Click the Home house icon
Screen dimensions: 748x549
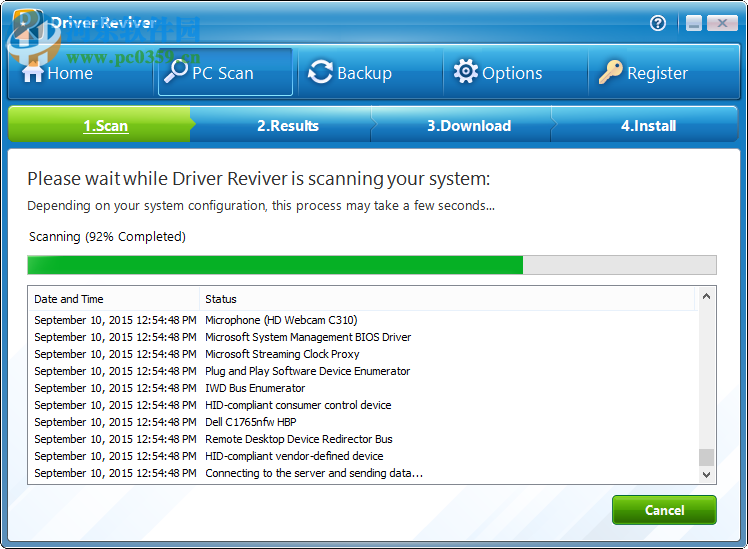click(x=32, y=73)
